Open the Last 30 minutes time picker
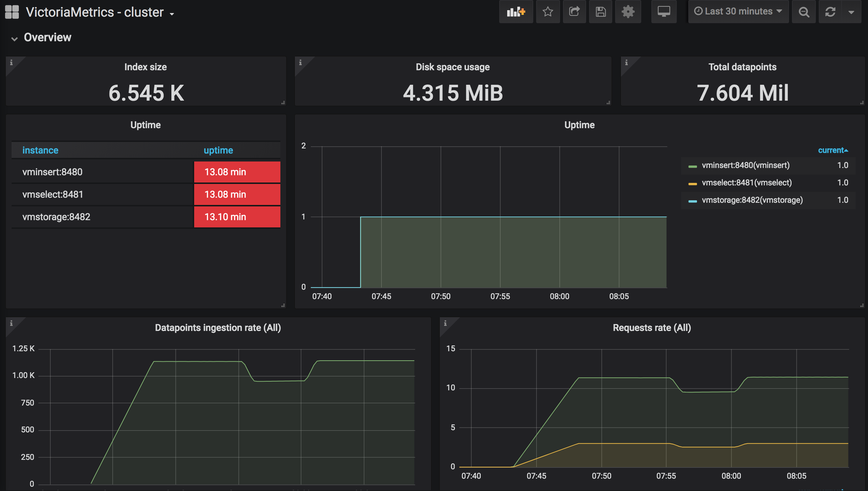The width and height of the screenshot is (868, 491). (738, 12)
